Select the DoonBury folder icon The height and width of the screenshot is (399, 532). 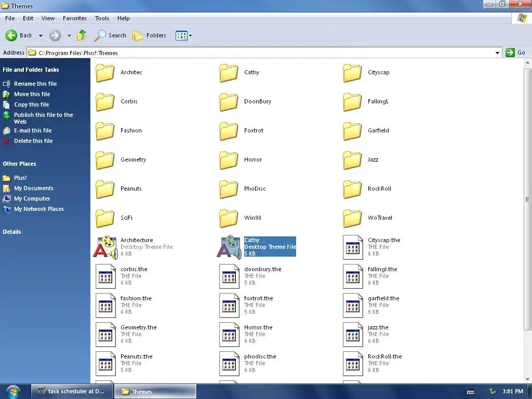coord(229,102)
